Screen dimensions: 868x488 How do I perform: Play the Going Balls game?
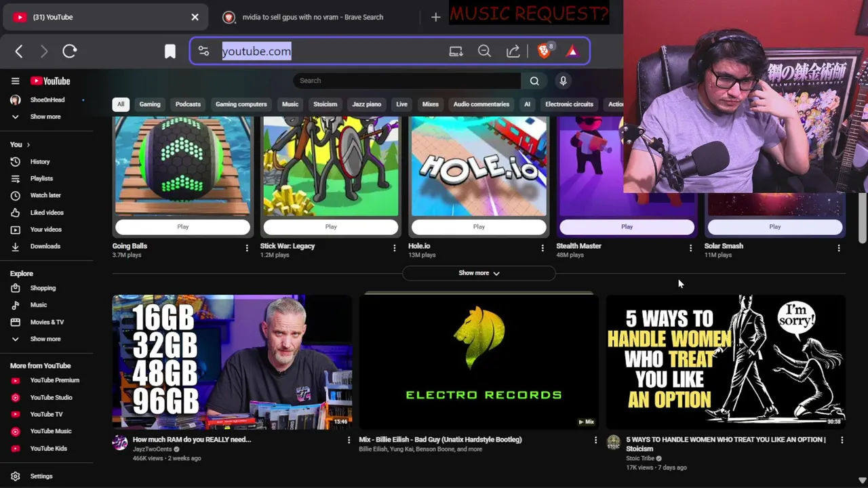click(182, 227)
